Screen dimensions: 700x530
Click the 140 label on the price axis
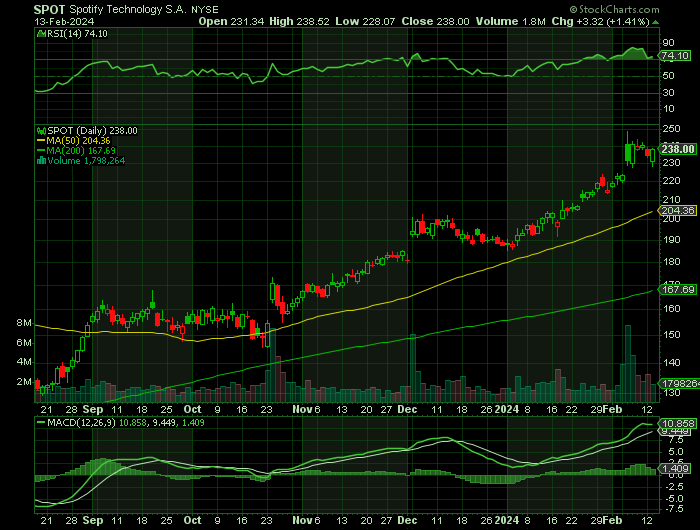coord(671,363)
